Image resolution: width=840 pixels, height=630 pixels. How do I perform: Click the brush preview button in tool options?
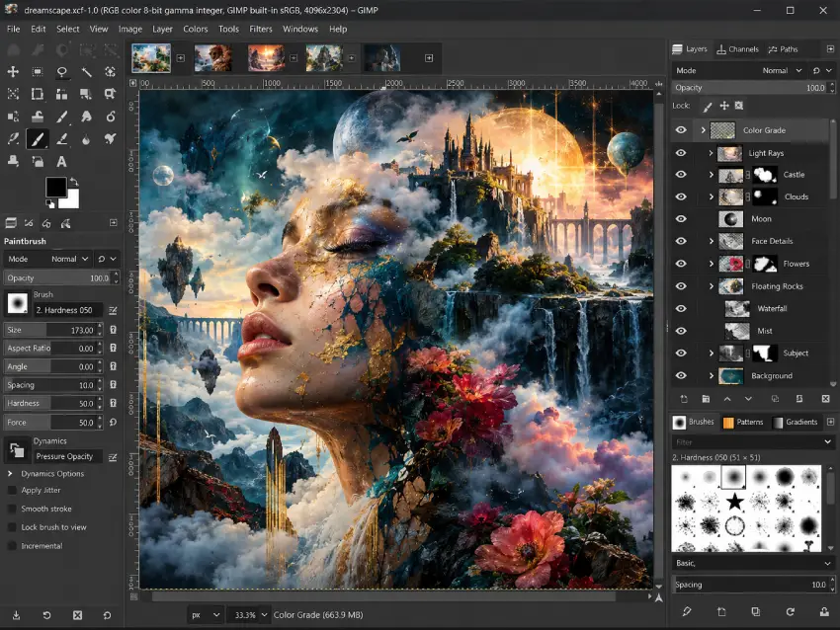pos(17,303)
